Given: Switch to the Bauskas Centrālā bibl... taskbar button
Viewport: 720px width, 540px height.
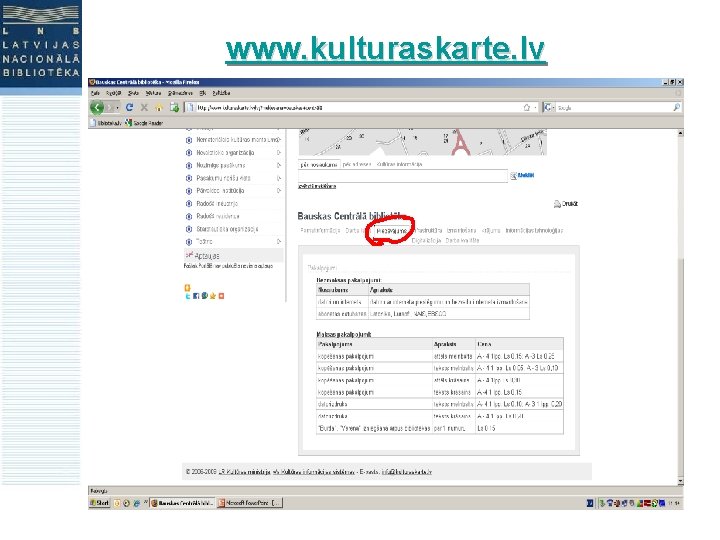Looking at the screenshot, I should pyautogui.click(x=182, y=503).
